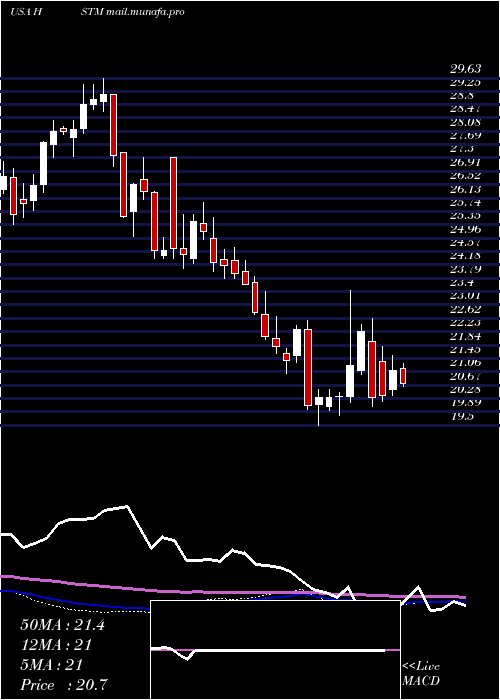Viewport: 500px width, 700px height.
Task: Click the 24.18 price axis label
Action: pyautogui.click(x=465, y=256)
